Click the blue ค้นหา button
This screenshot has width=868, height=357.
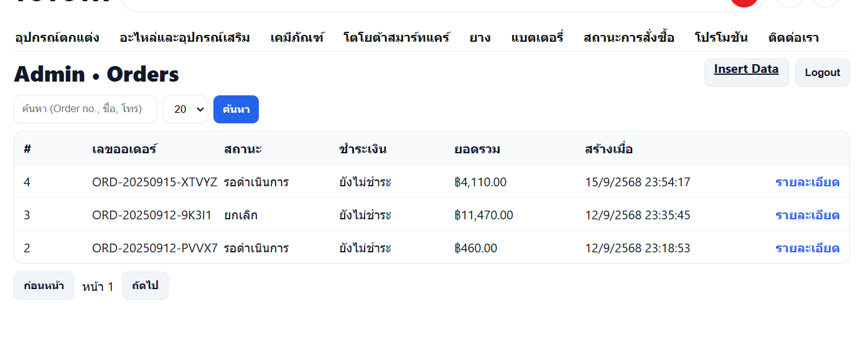click(236, 109)
